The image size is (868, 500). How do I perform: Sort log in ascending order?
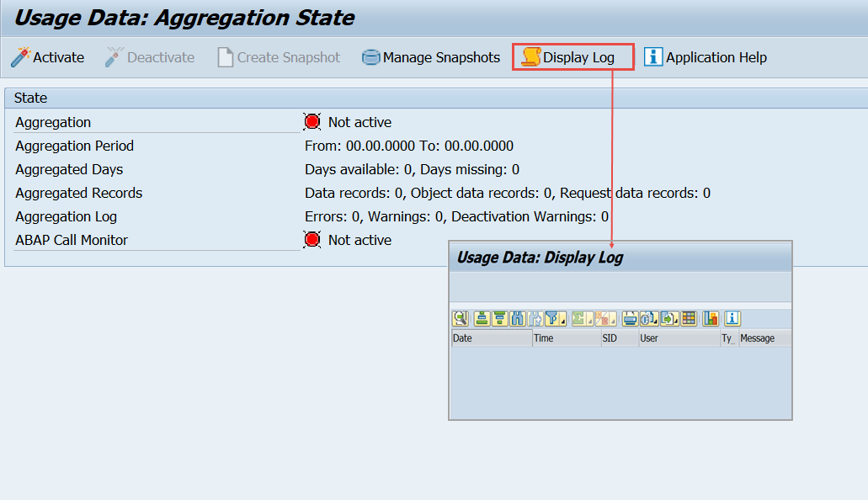coord(482,318)
